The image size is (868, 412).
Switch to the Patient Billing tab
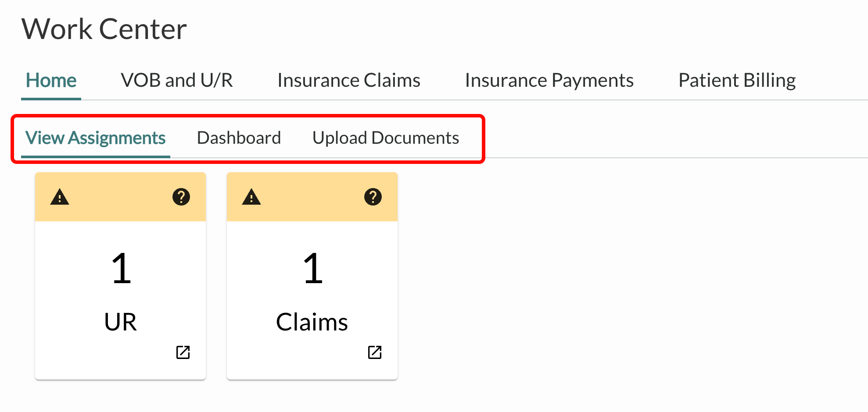tap(737, 81)
